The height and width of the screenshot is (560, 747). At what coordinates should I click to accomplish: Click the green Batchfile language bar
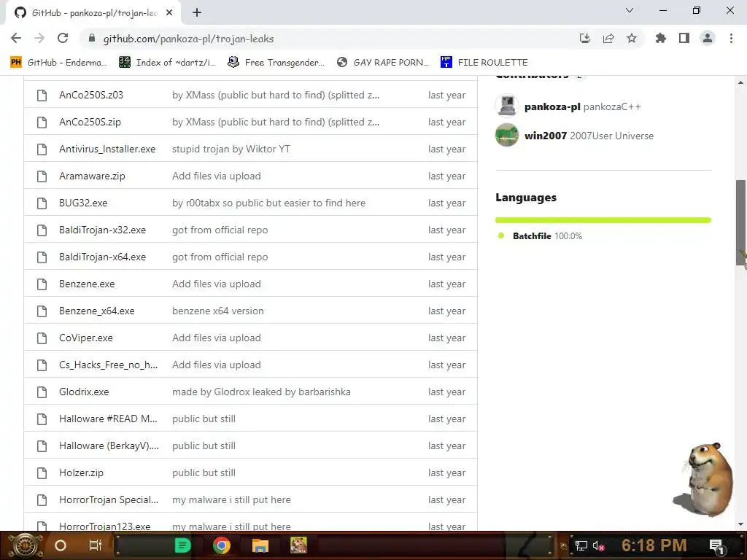click(x=603, y=220)
